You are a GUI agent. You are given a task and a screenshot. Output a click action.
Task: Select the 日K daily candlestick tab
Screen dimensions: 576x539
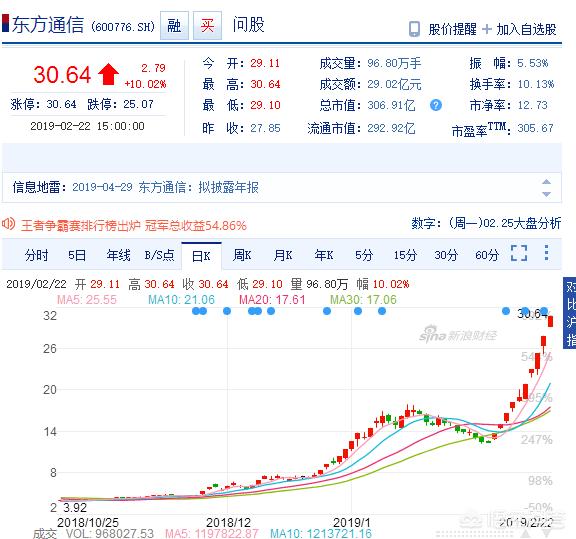pos(201,256)
